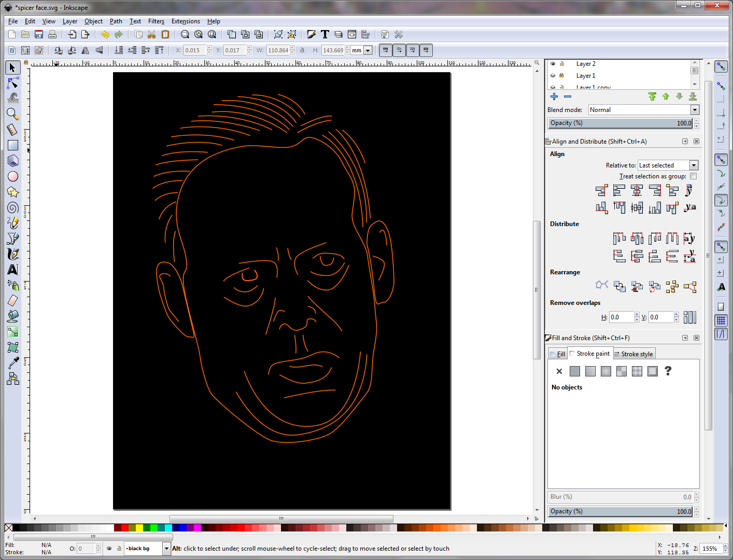Open the Path menu
Image resolution: width=733 pixels, height=560 pixels.
tap(116, 21)
